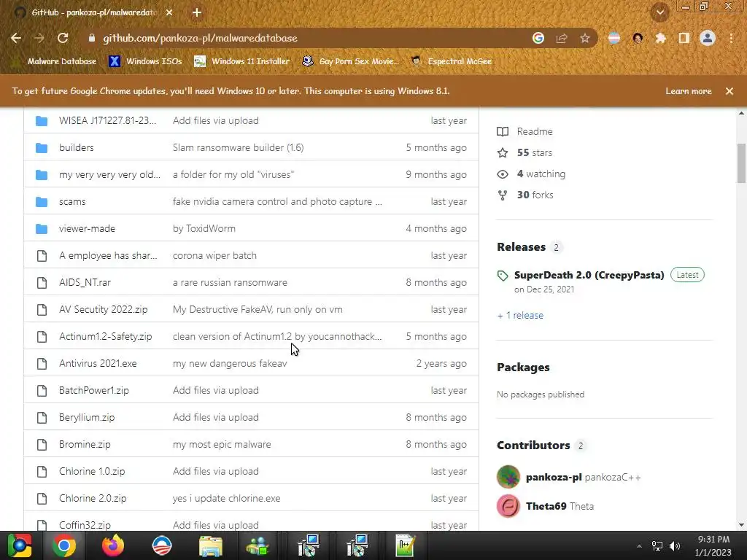Show the '+ 1 release' link
The image size is (747, 560).
[520, 316]
